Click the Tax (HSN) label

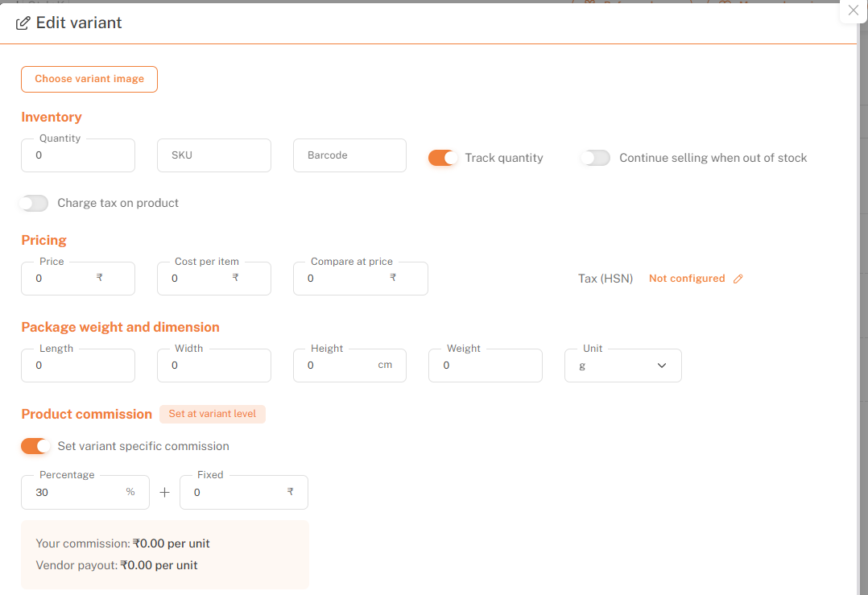click(x=606, y=279)
